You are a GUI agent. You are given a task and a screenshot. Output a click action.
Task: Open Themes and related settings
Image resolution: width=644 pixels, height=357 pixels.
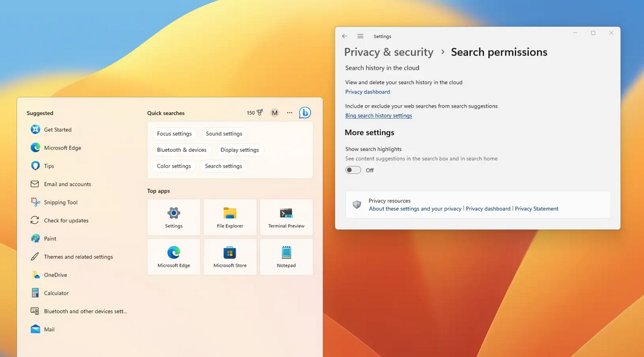(x=72, y=257)
